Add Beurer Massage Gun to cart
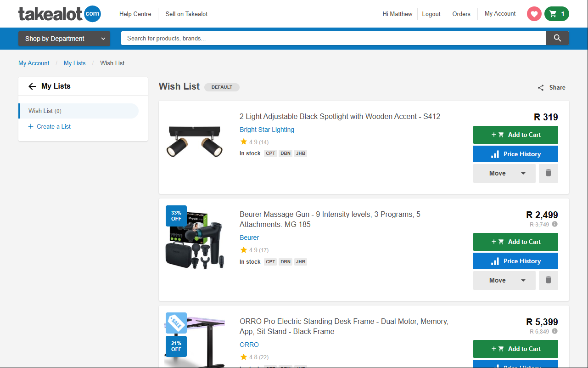 516,242
